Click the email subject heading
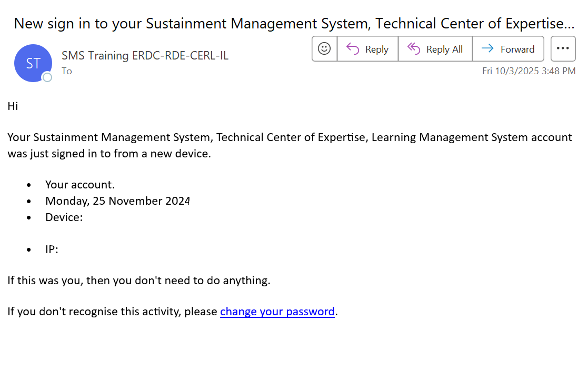 293,23
